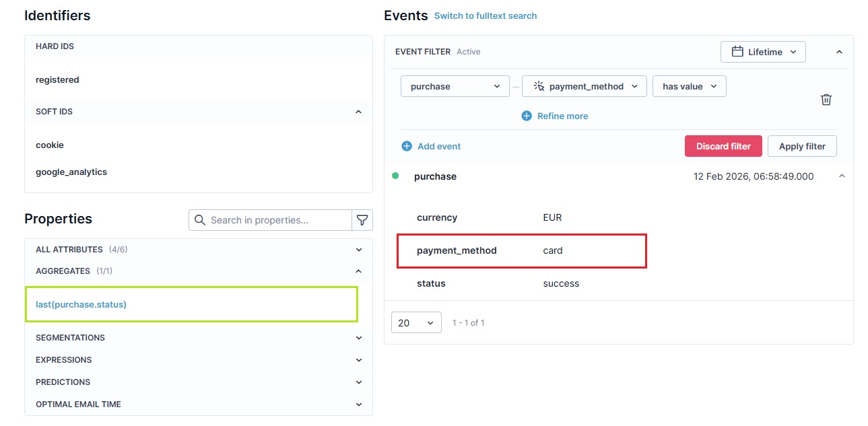Click Switch to fulltext search link
This screenshot has width=868, height=426.
tap(486, 15)
